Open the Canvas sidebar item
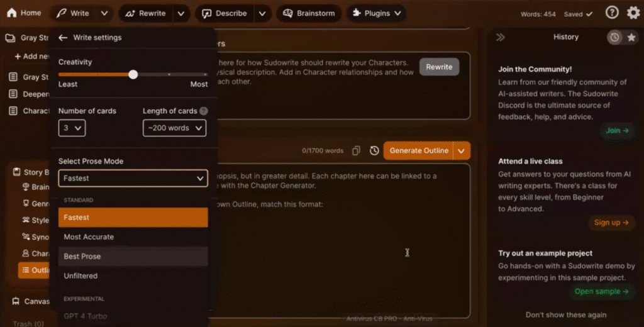The width and height of the screenshot is (644, 327). coord(31,301)
